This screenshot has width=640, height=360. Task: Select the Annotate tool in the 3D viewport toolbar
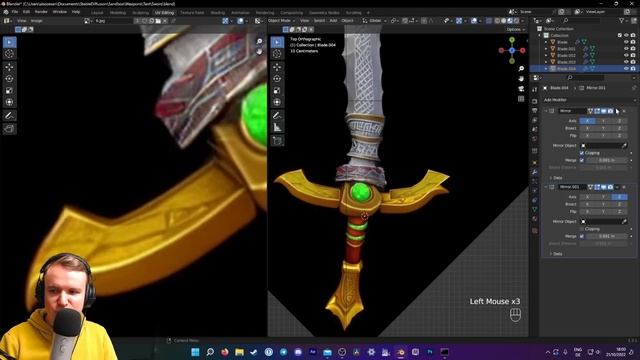point(277,116)
